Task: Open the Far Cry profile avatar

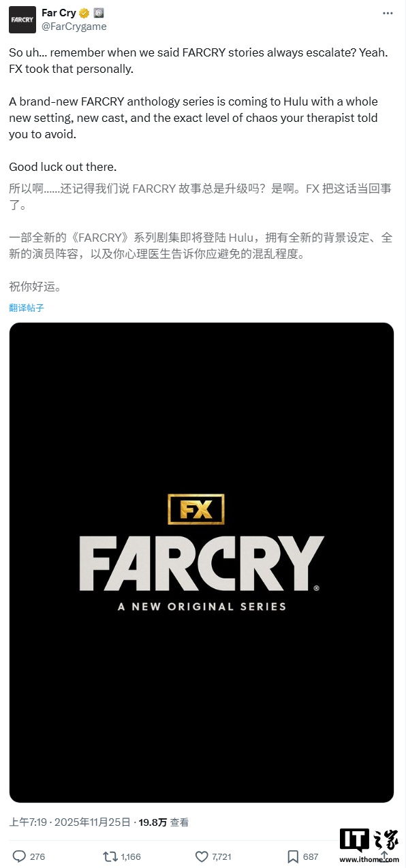Action: [x=22, y=20]
